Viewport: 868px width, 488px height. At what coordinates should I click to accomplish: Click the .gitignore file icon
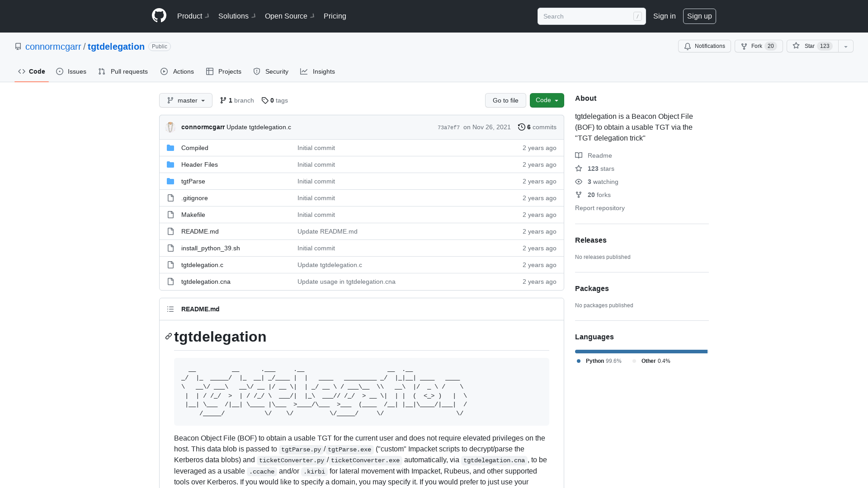coord(170,198)
